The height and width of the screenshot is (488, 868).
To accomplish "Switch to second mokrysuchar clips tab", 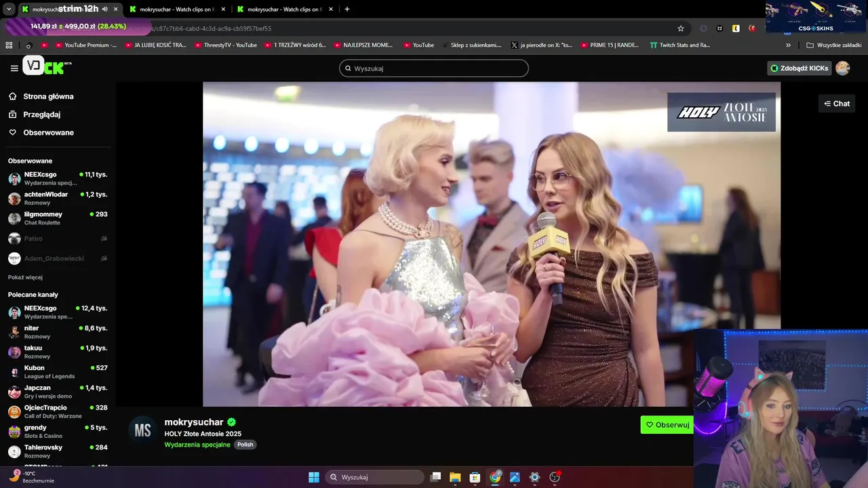I will click(178, 9).
